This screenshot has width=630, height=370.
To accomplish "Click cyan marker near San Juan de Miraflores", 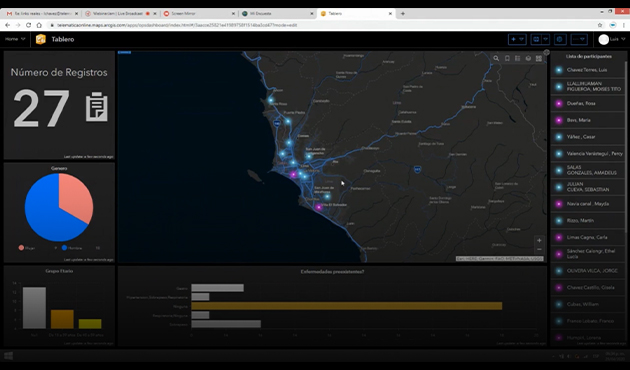I will [x=327, y=196].
